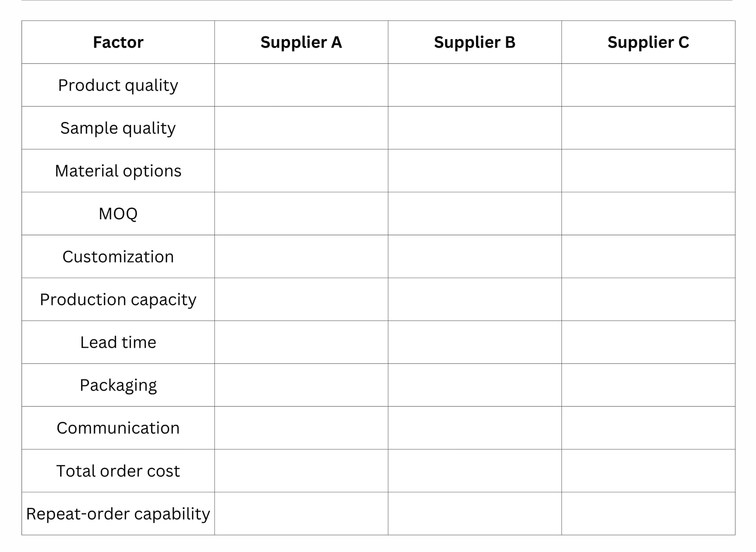Select the Supplier C header cell

pos(648,42)
